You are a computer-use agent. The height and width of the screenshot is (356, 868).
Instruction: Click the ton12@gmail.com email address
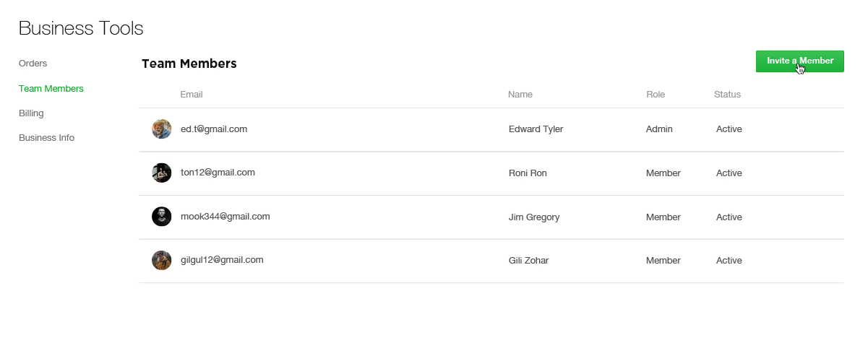[x=218, y=173]
